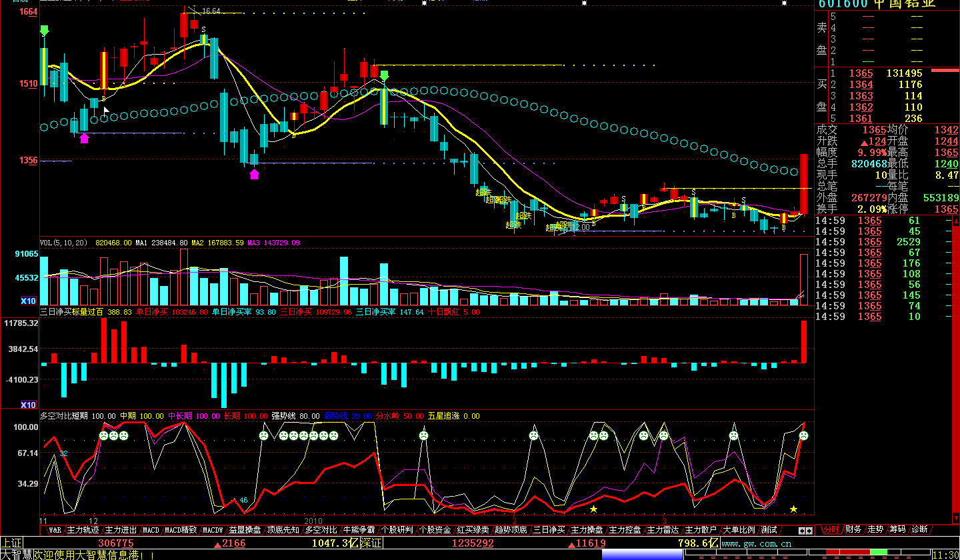Click the 上证 index value 306775
Image resolution: width=960 pixels, height=560 pixels.
[x=115, y=543]
